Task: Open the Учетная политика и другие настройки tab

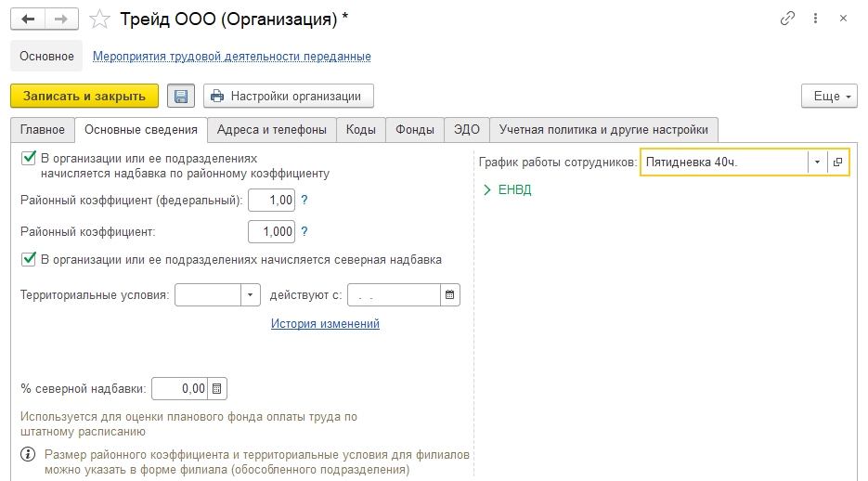Action: 603,130
